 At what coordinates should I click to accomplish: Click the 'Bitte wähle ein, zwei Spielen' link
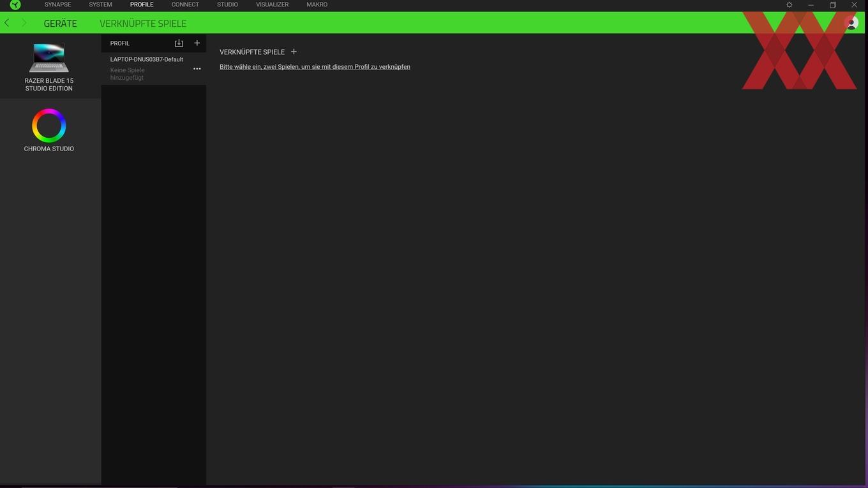click(x=315, y=67)
